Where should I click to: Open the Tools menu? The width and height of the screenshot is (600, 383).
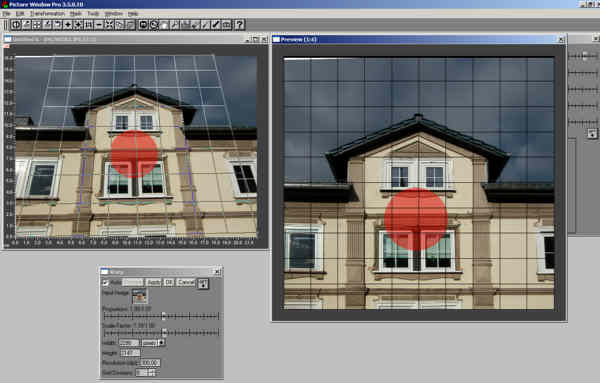pos(93,14)
